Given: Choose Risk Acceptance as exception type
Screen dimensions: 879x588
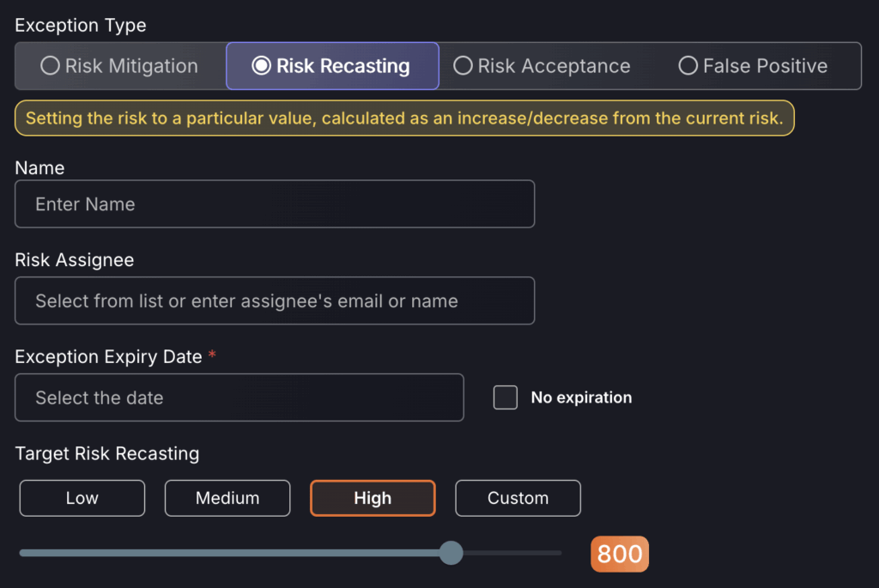Looking at the screenshot, I should click(x=542, y=65).
